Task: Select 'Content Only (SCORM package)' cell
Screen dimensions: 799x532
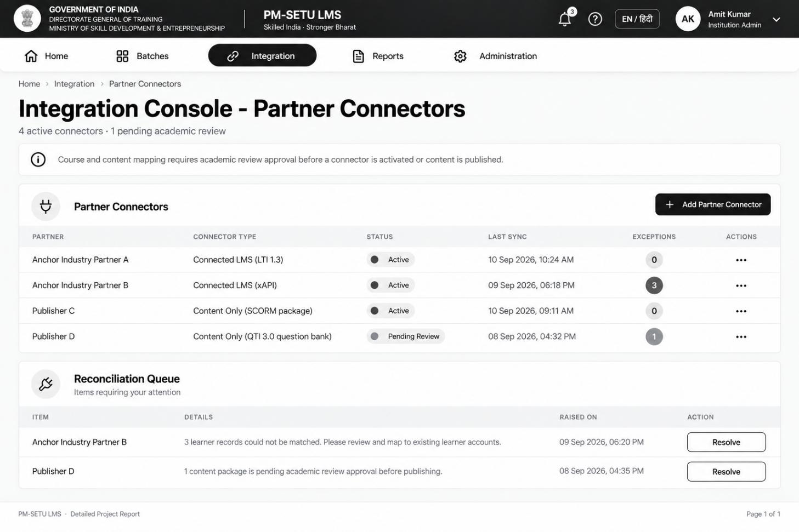Action: (253, 311)
